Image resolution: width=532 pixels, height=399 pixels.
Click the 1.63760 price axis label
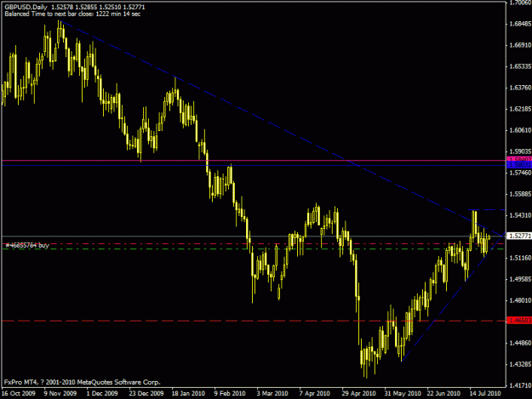[520, 88]
